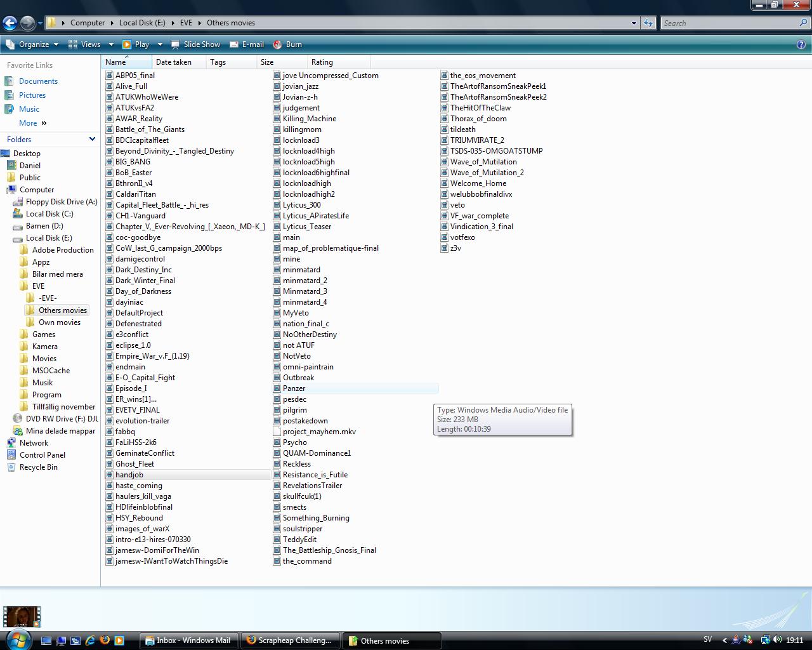Open Help with the question mark icon

[x=801, y=44]
